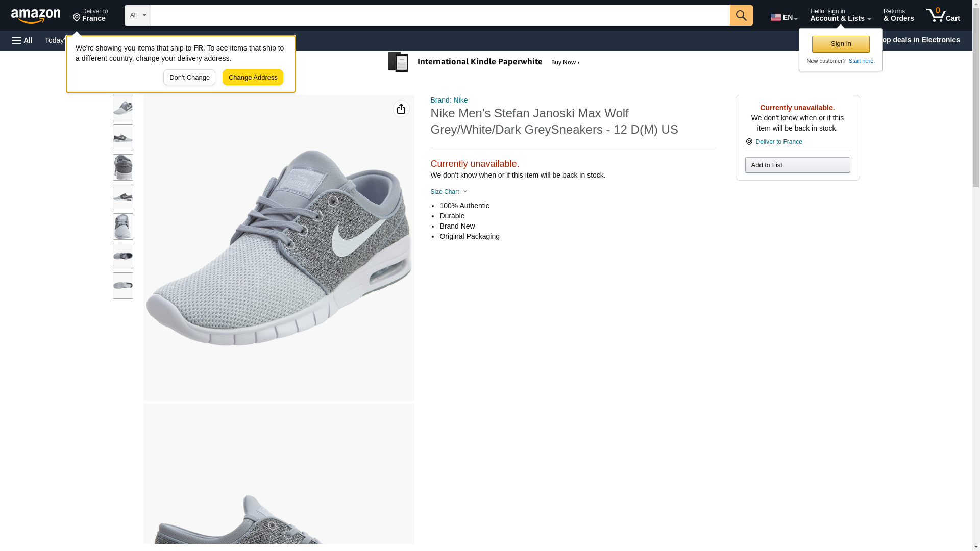Open the EN language selector

[x=783, y=17]
